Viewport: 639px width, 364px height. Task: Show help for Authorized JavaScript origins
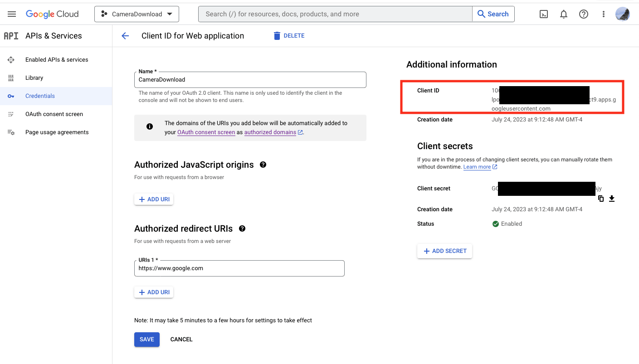click(263, 165)
